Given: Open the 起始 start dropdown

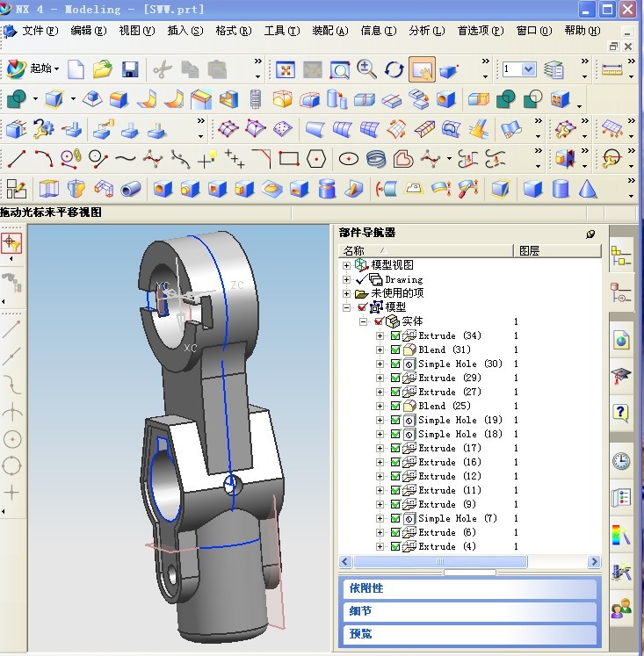Looking at the screenshot, I should pos(44,68).
